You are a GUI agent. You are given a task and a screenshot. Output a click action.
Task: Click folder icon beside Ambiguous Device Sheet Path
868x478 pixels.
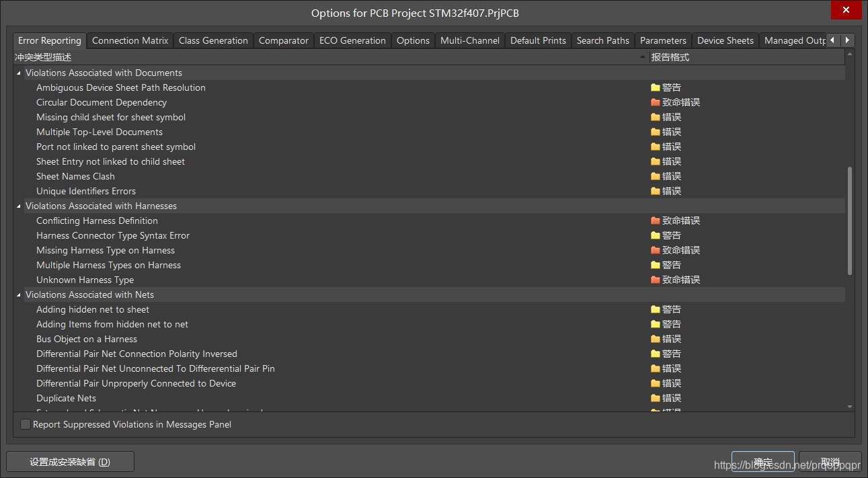(656, 87)
